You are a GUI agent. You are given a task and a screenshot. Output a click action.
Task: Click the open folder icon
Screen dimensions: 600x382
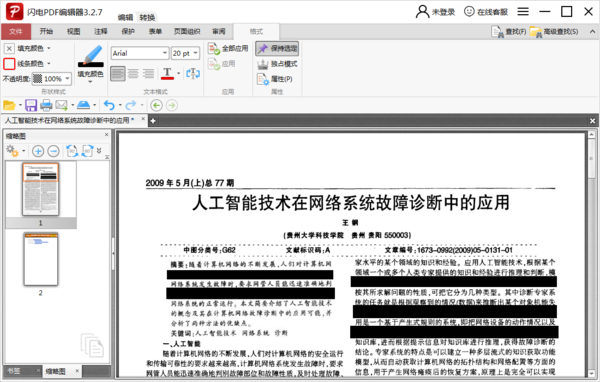[x=9, y=105]
